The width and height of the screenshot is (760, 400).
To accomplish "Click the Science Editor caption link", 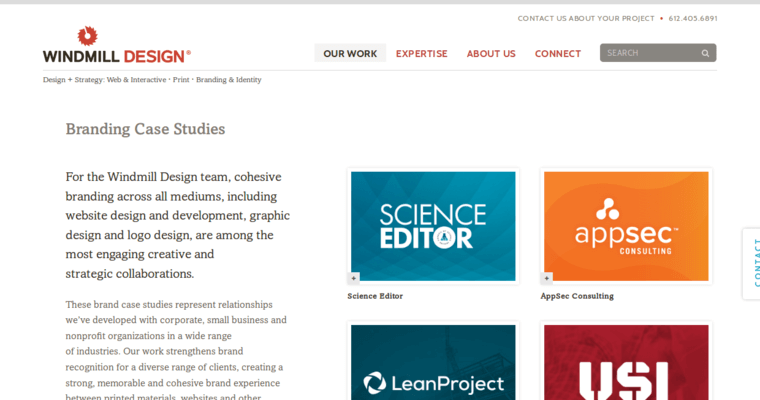I will point(375,296).
